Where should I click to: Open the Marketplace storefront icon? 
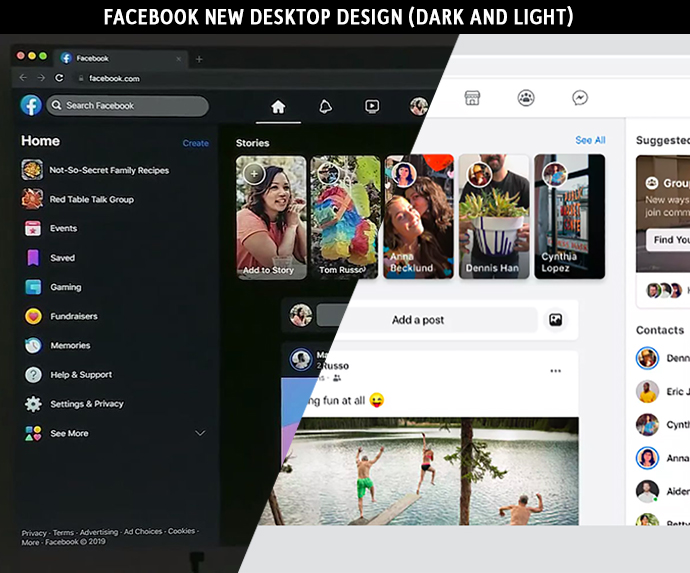pyautogui.click(x=472, y=98)
